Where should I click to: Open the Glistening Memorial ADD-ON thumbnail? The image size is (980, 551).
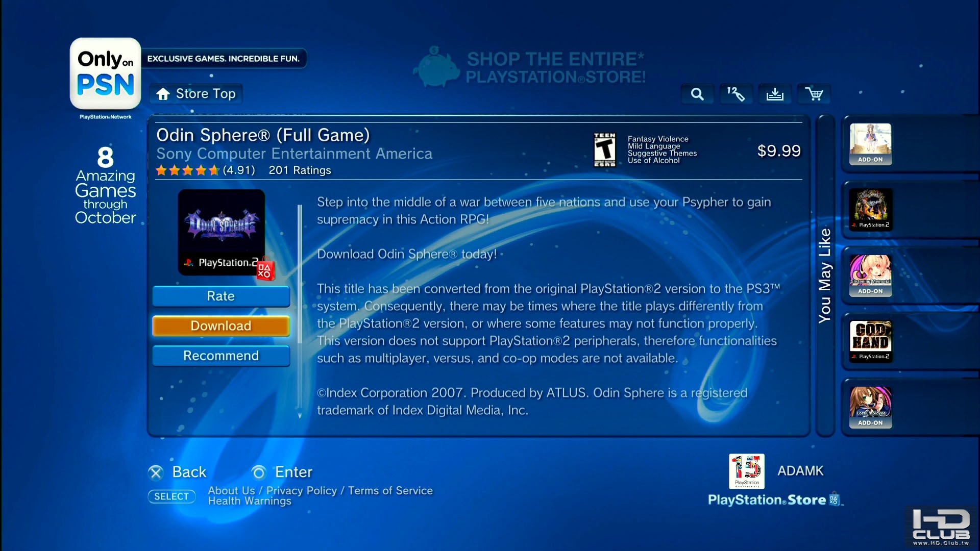tap(870, 275)
